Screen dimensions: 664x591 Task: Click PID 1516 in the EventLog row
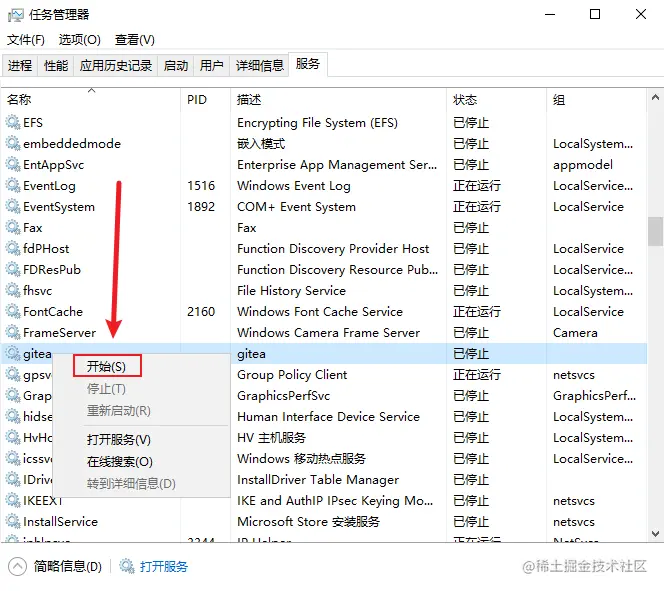tap(201, 186)
